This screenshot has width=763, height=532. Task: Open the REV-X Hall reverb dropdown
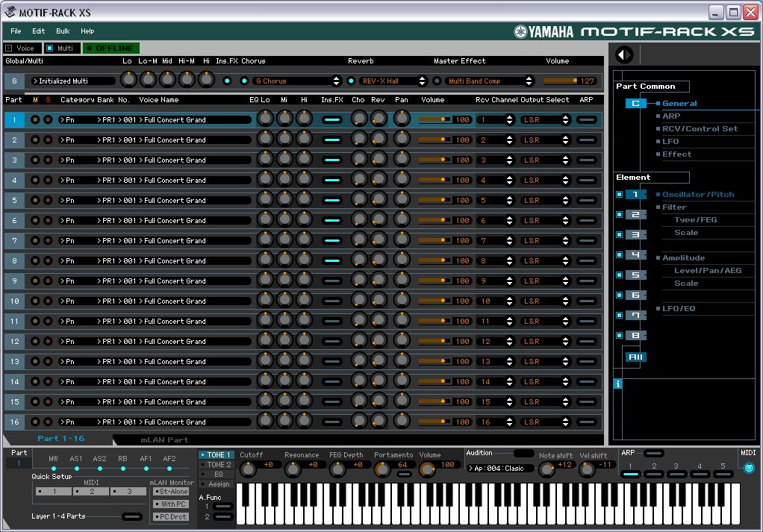pyautogui.click(x=393, y=81)
